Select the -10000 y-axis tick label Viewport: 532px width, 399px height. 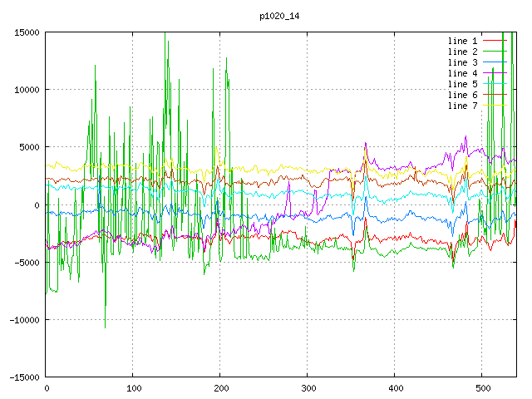24,320
